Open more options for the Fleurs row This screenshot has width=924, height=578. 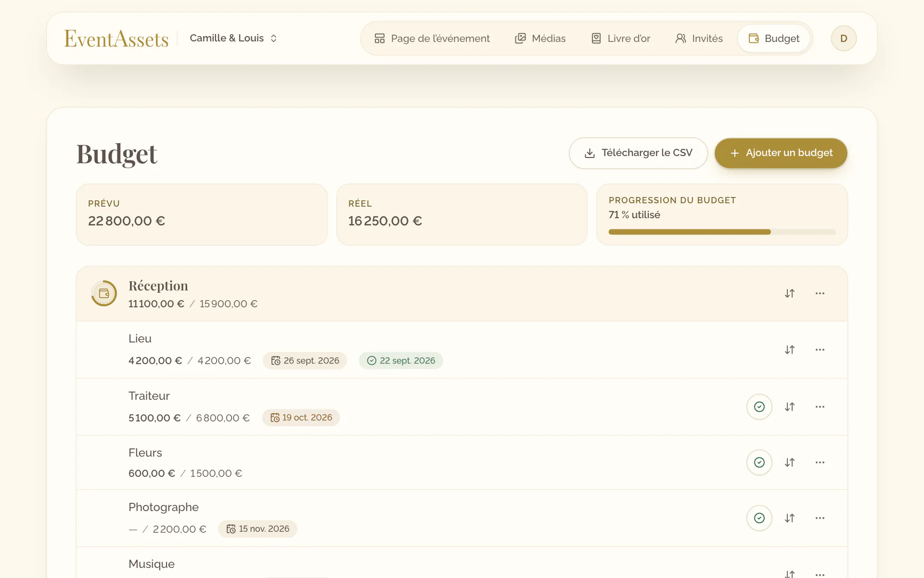[x=820, y=462]
